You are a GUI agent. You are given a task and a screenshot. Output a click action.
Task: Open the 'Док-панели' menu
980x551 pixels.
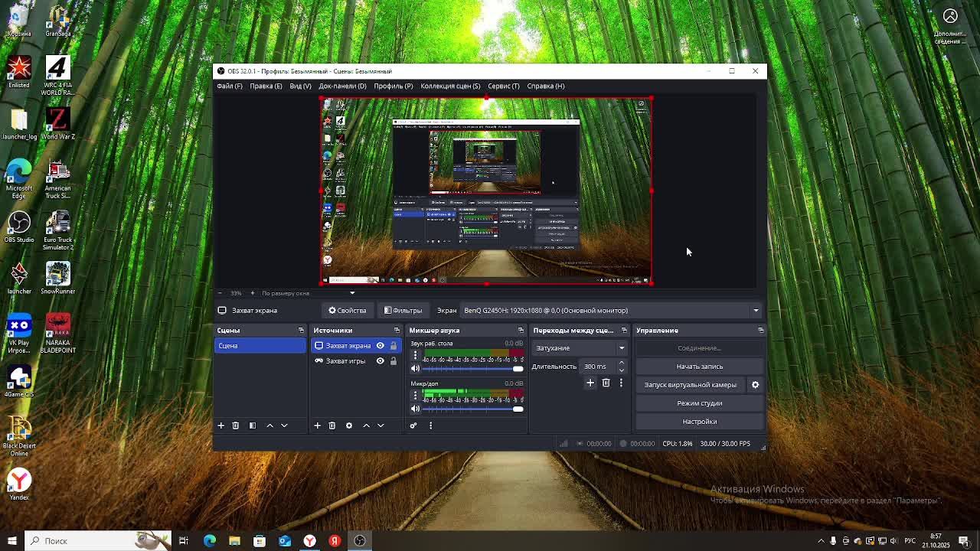click(342, 86)
